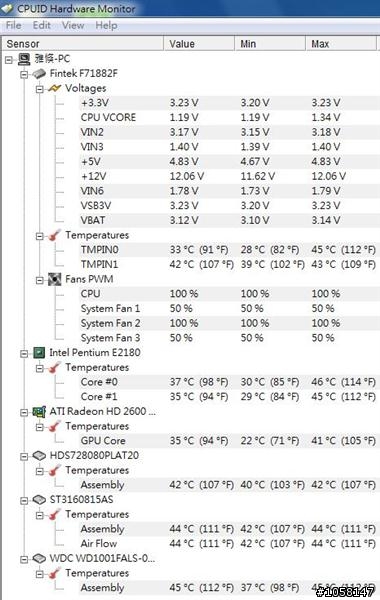The image size is (380, 600).
Task: Click the Voltages lightning icon
Action: 54,88
